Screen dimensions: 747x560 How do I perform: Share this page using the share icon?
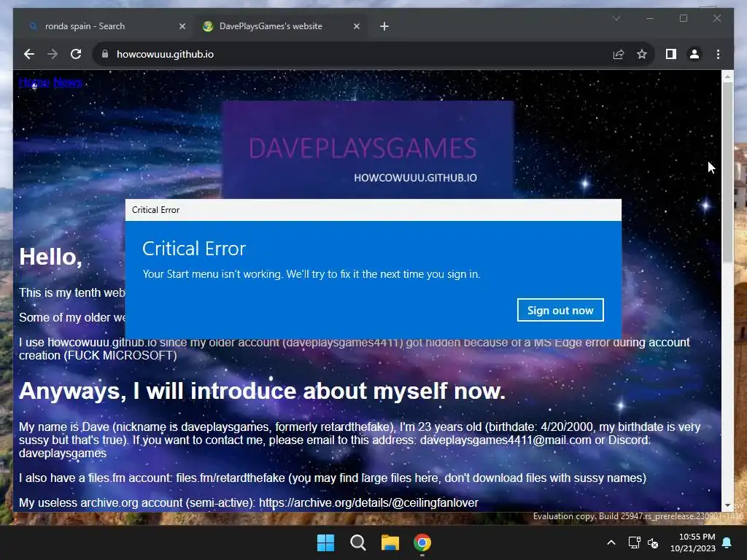pos(619,54)
